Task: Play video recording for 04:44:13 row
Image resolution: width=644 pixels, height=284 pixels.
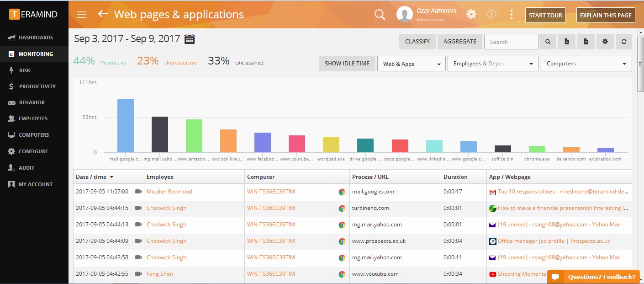Action: 138,225
